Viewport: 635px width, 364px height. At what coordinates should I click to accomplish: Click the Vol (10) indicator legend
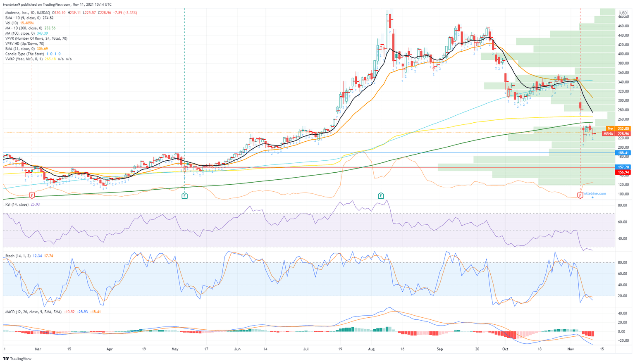pos(11,23)
